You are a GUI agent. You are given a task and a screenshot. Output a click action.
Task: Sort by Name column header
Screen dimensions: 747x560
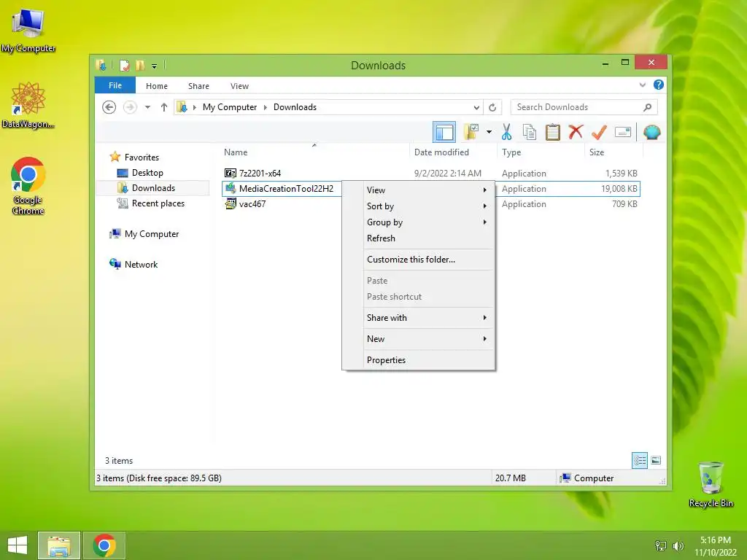(314, 152)
